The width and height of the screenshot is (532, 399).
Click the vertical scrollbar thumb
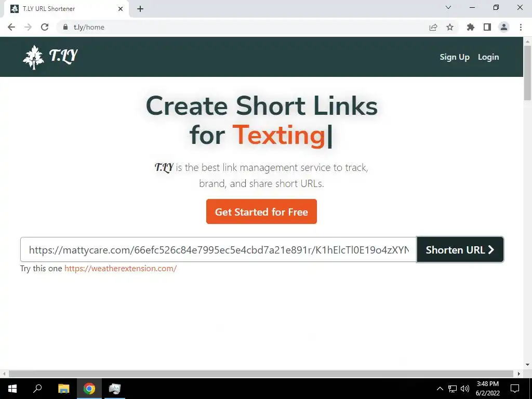[x=527, y=73]
